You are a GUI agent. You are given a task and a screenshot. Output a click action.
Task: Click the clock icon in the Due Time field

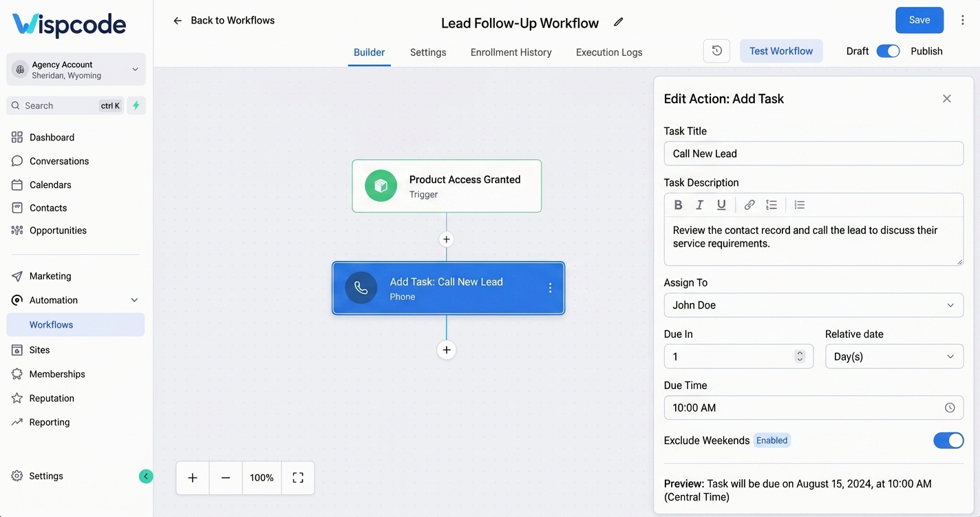click(950, 408)
